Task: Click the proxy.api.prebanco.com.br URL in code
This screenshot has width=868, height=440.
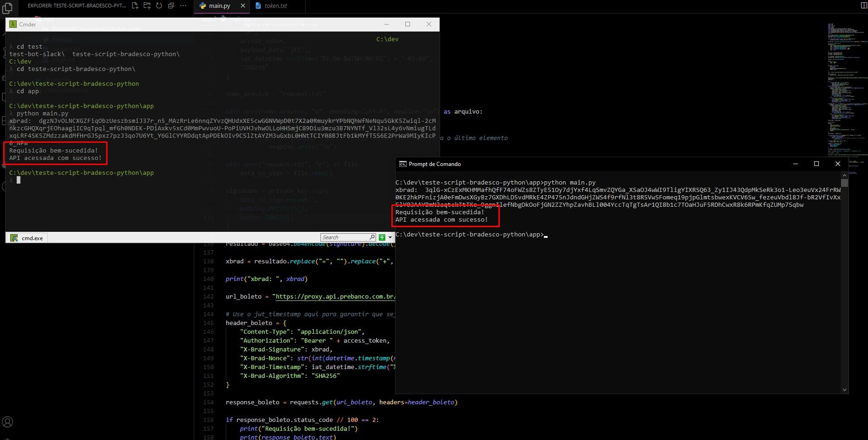Action: tap(335, 297)
